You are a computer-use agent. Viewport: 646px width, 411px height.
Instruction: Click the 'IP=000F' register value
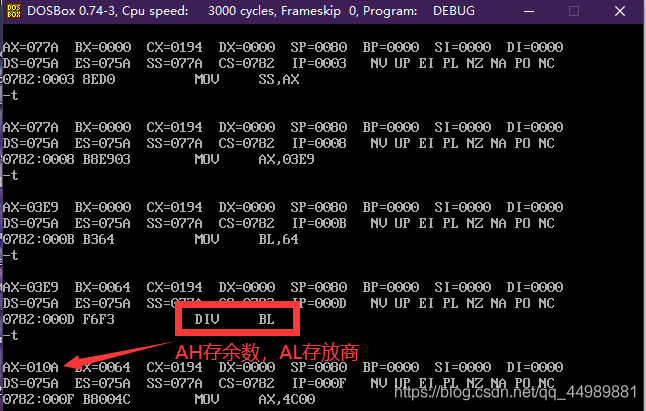pyautogui.click(x=319, y=383)
